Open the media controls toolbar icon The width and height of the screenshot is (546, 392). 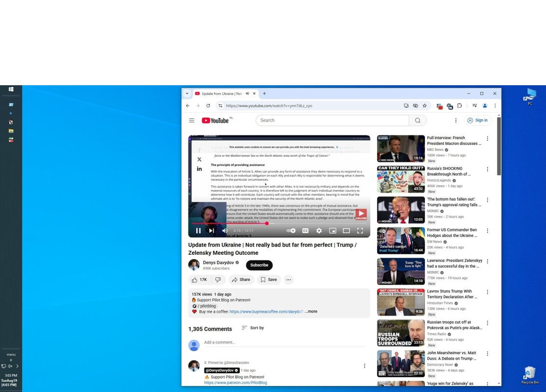(x=474, y=106)
